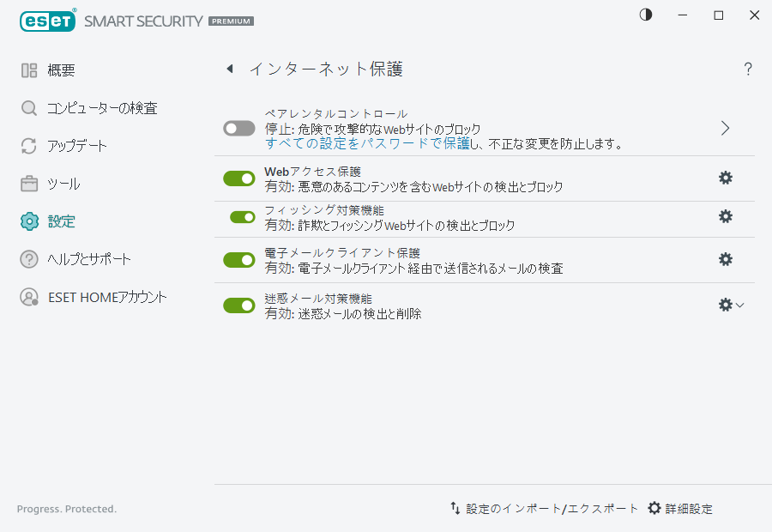Enable ペアレンタルコントロール with its switch

[x=238, y=127]
